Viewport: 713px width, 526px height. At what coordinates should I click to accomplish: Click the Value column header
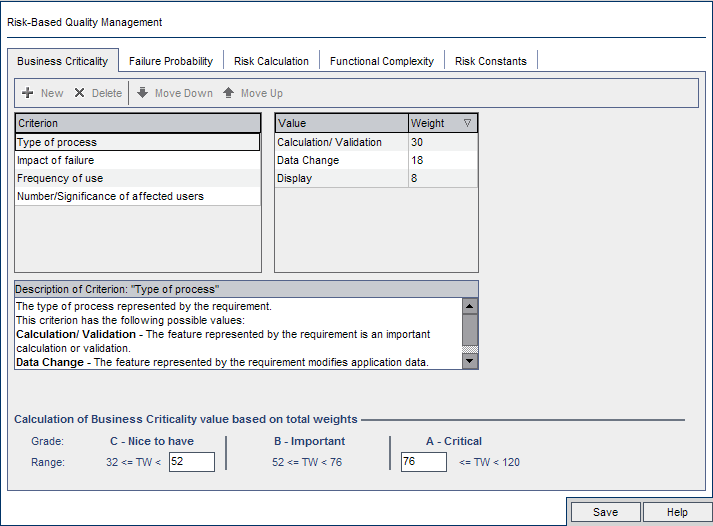coord(341,123)
